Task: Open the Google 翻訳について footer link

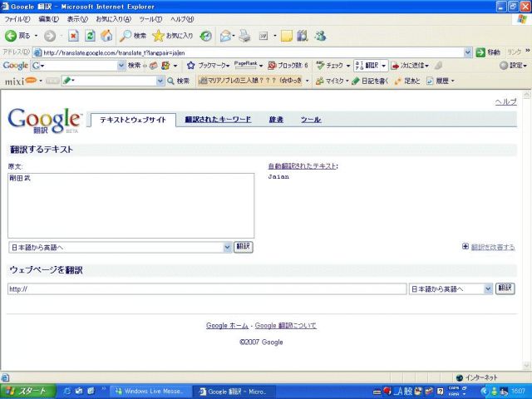Action: coord(285,325)
